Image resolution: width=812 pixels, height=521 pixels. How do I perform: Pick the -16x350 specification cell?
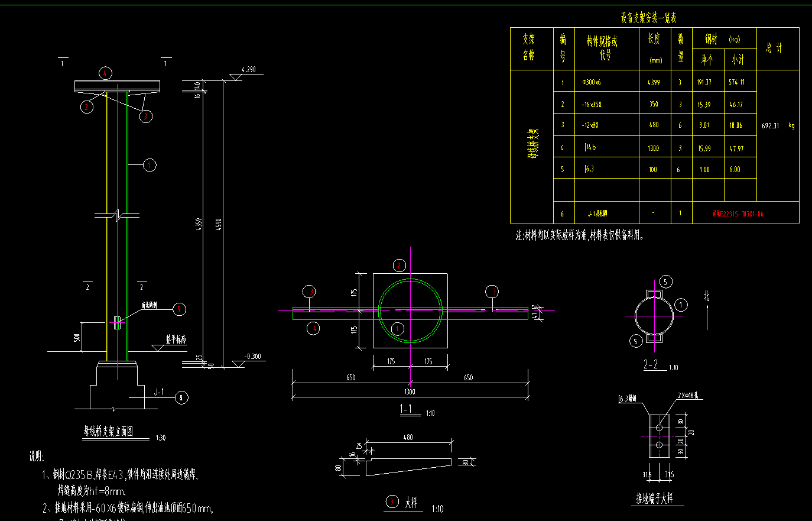[591, 105]
